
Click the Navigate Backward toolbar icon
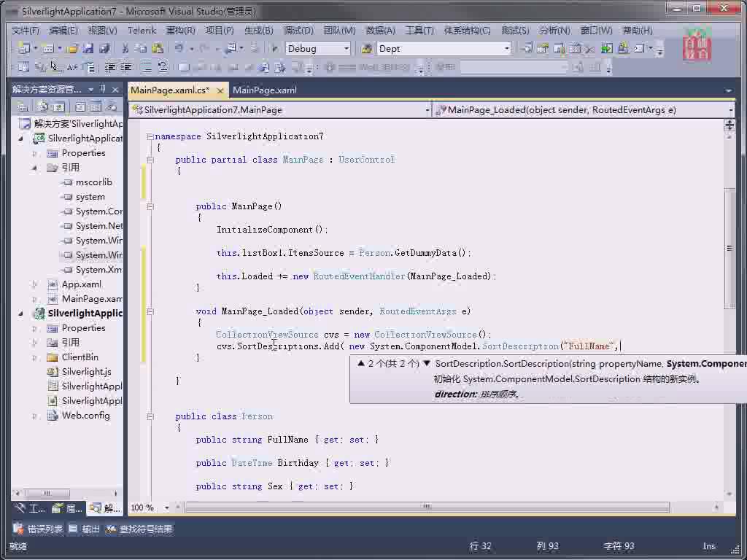232,48
